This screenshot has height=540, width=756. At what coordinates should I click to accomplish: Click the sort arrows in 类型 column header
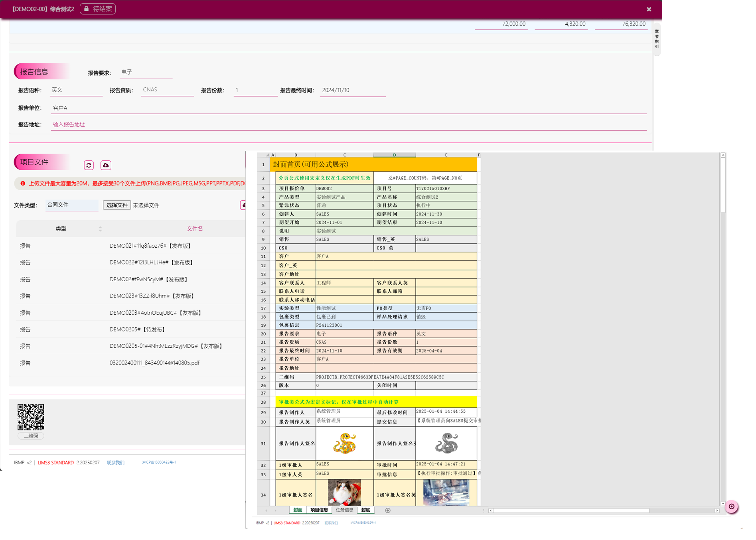[x=100, y=229]
